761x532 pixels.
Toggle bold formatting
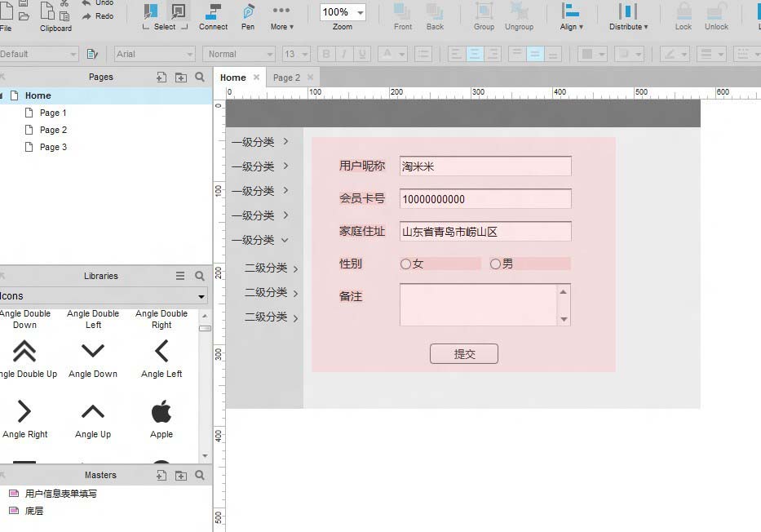coord(326,54)
